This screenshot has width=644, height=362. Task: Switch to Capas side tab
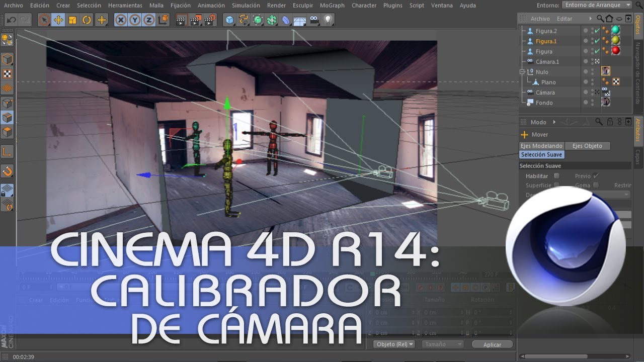click(638, 157)
